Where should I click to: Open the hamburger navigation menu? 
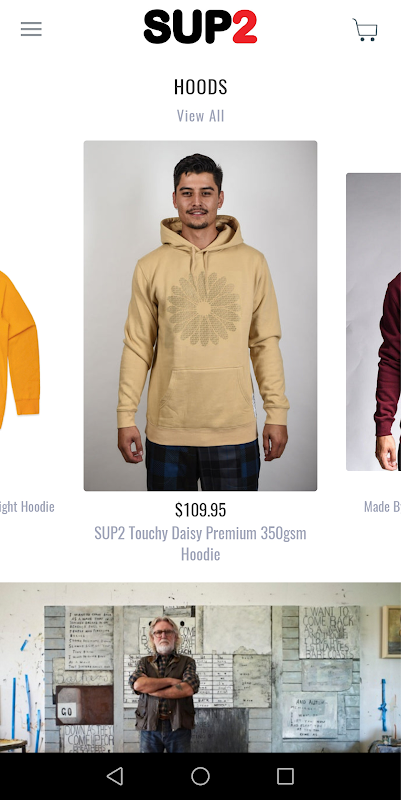[31, 29]
